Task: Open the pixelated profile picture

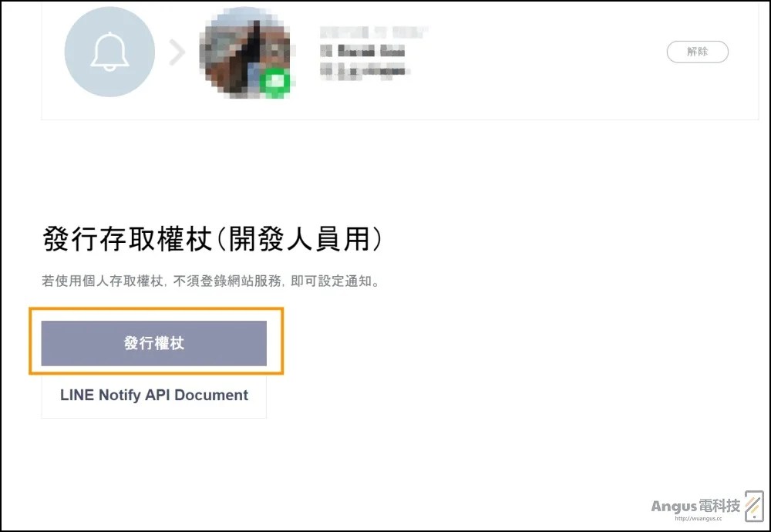Action: pos(244,52)
